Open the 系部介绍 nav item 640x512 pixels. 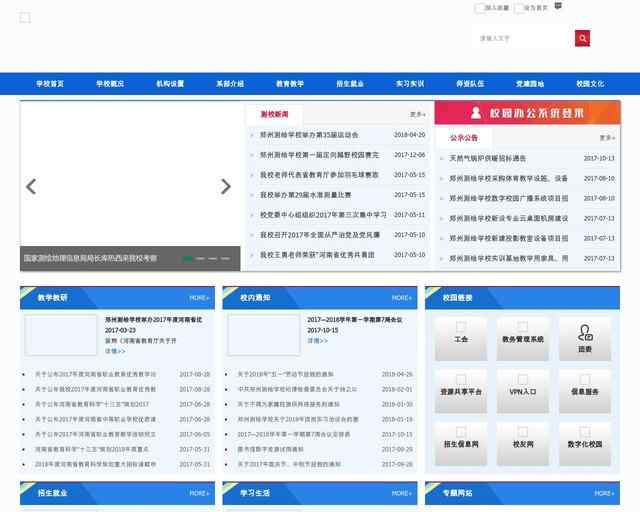point(230,84)
